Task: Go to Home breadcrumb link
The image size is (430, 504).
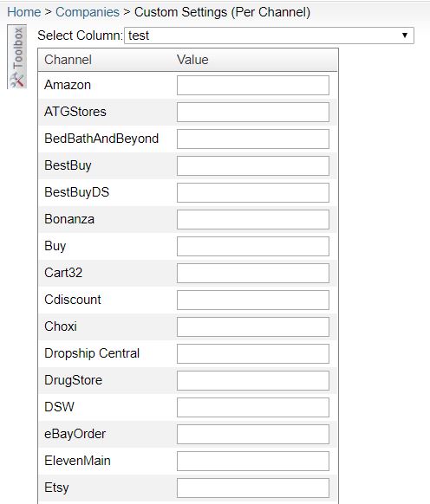Action: coord(23,12)
